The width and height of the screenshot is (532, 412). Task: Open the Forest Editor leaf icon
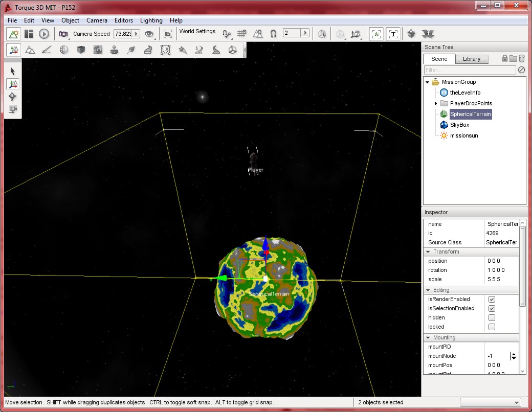pos(131,50)
